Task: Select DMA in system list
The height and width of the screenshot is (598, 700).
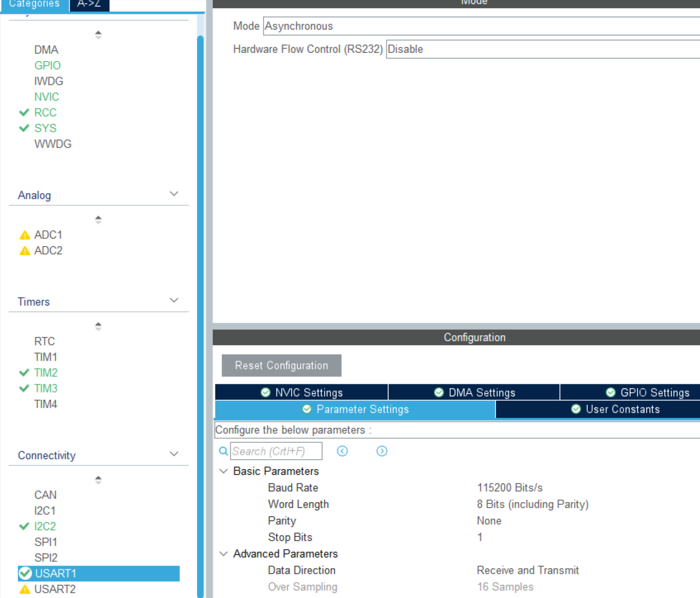Action: (46, 50)
